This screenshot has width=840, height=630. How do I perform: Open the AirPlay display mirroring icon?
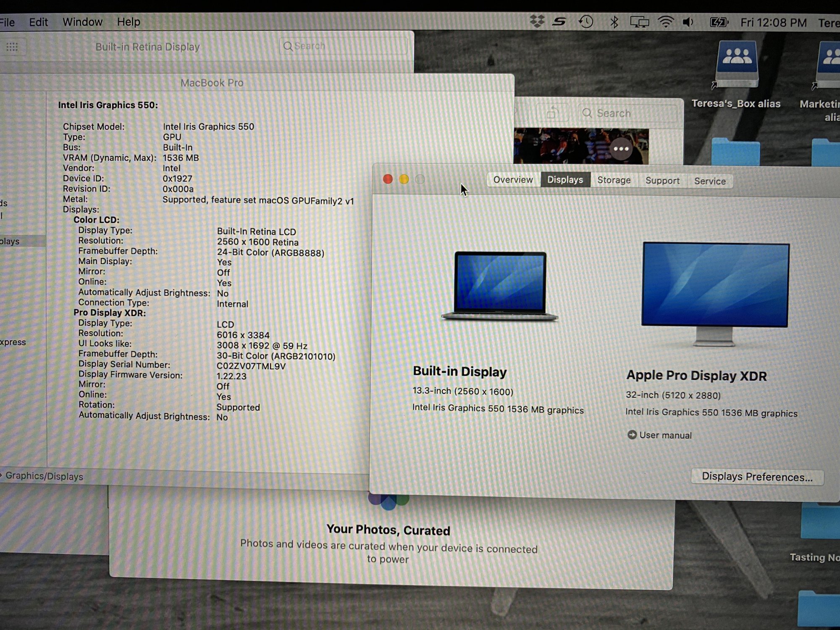click(x=639, y=22)
